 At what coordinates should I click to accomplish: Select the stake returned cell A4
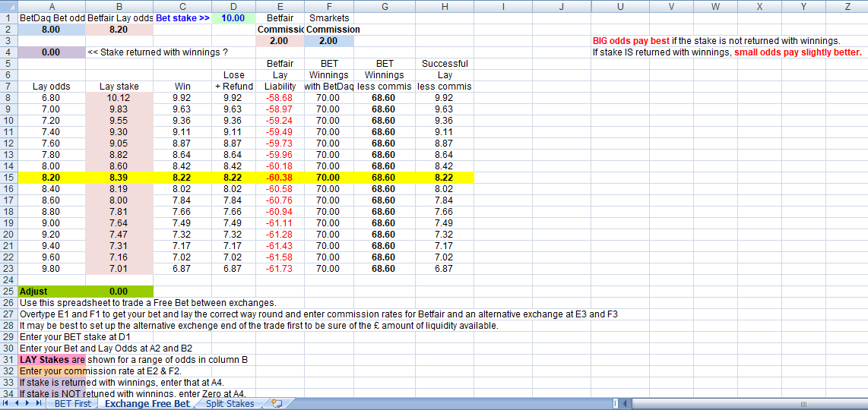click(51, 52)
